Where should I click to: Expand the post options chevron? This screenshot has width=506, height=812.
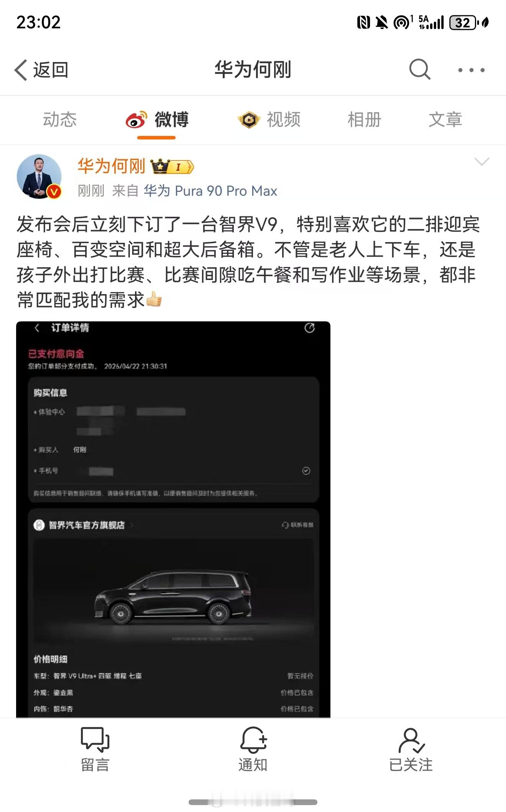(482, 162)
